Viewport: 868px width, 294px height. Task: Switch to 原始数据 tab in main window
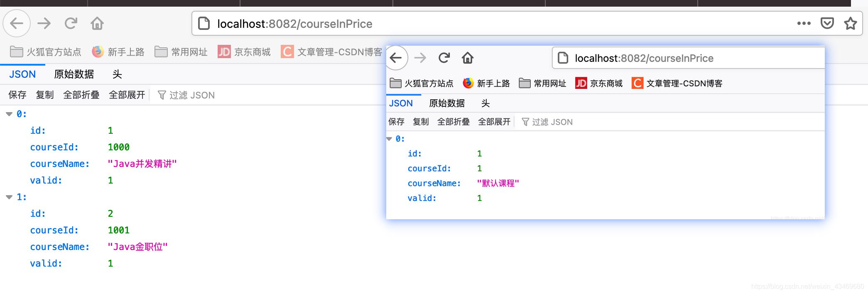74,74
